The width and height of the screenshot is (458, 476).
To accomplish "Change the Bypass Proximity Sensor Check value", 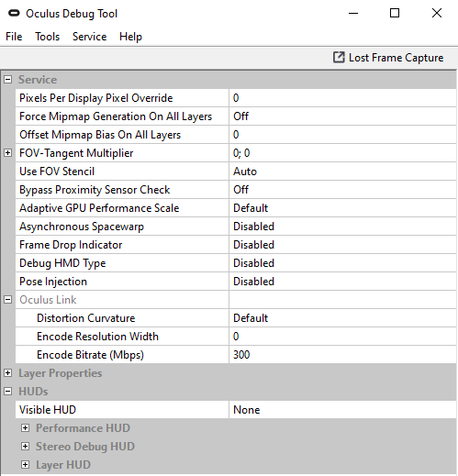I will [x=342, y=190].
